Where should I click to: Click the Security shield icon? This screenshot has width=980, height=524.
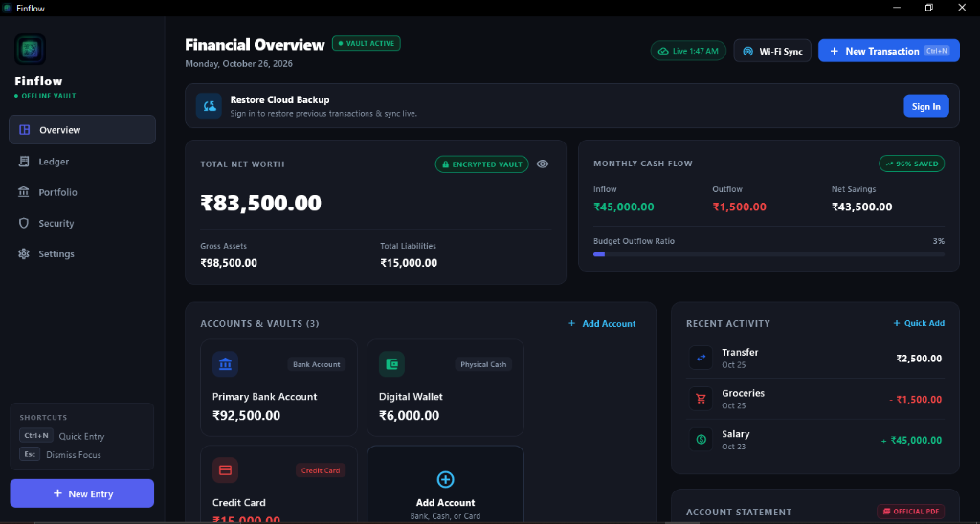click(x=24, y=223)
